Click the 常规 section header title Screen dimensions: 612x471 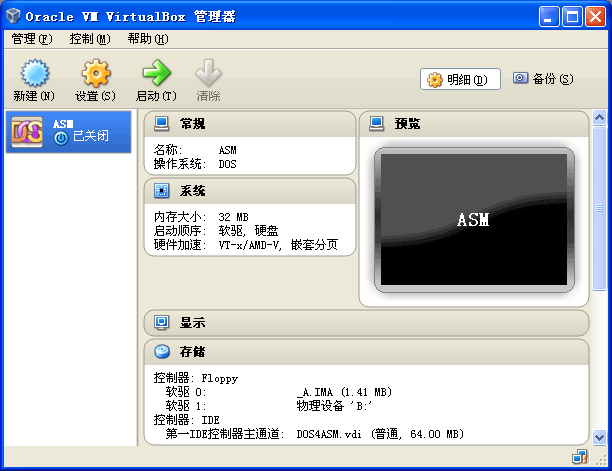(192, 124)
